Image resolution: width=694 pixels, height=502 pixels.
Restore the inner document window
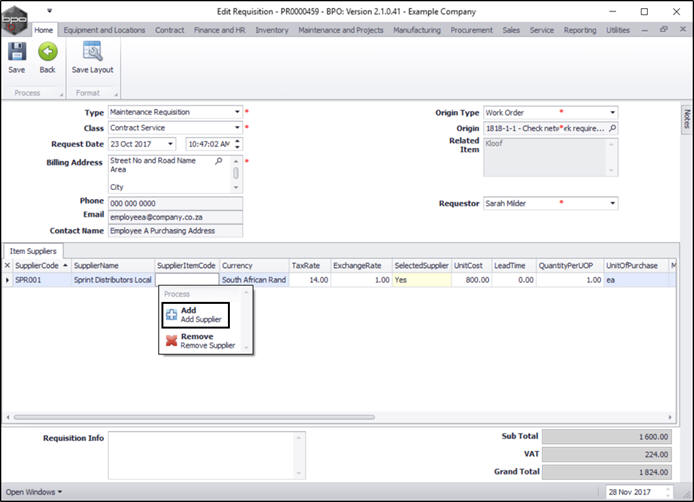pyautogui.click(x=663, y=29)
